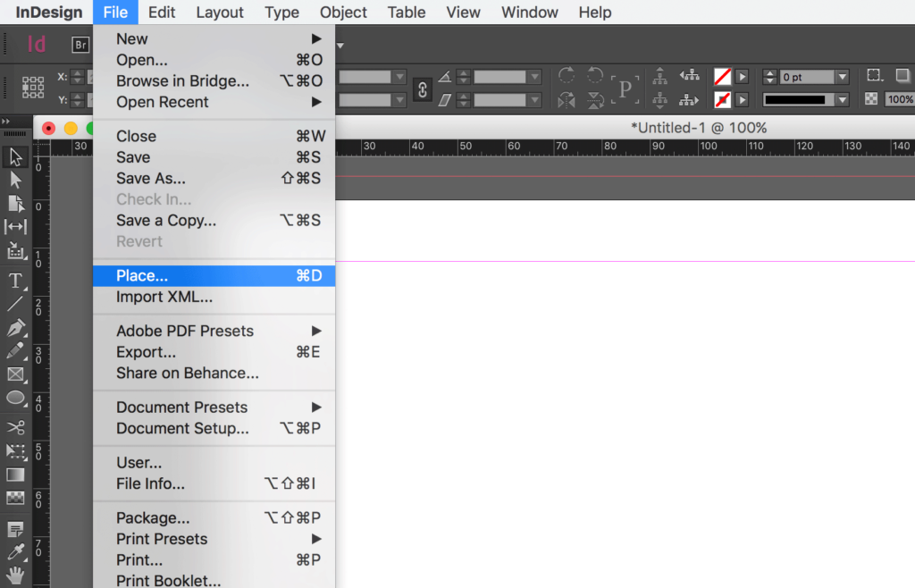Select the Gradient tool
The width and height of the screenshot is (915, 588).
coord(14,475)
